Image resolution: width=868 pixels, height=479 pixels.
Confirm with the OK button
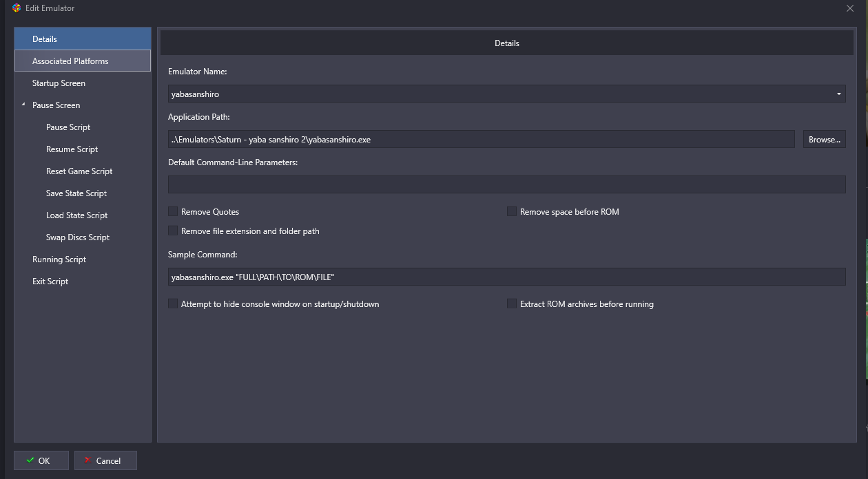point(41,460)
